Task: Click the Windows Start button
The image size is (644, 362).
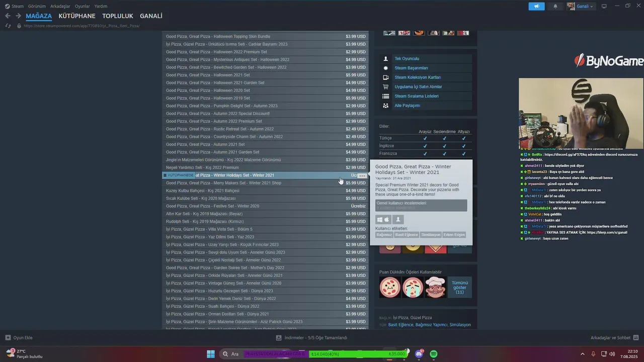Action: (x=211, y=354)
